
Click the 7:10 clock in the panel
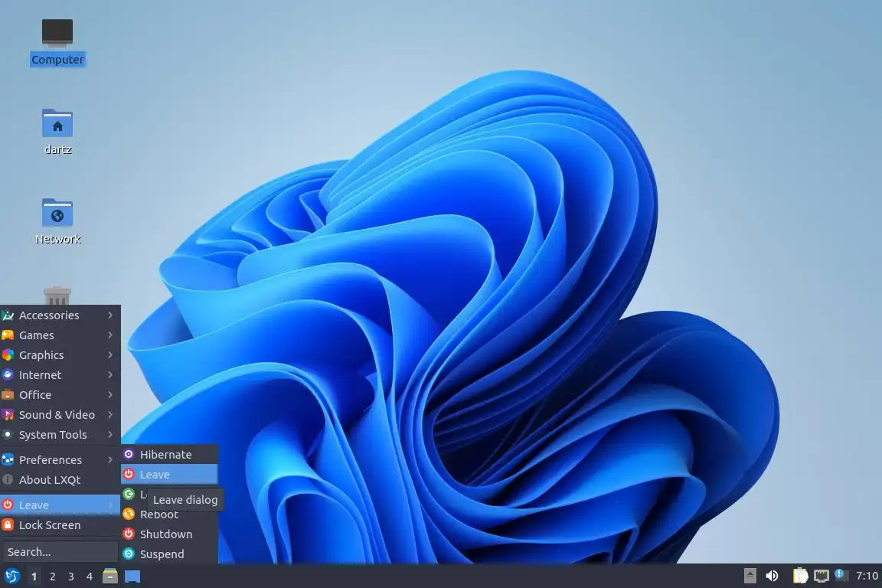tap(867, 576)
